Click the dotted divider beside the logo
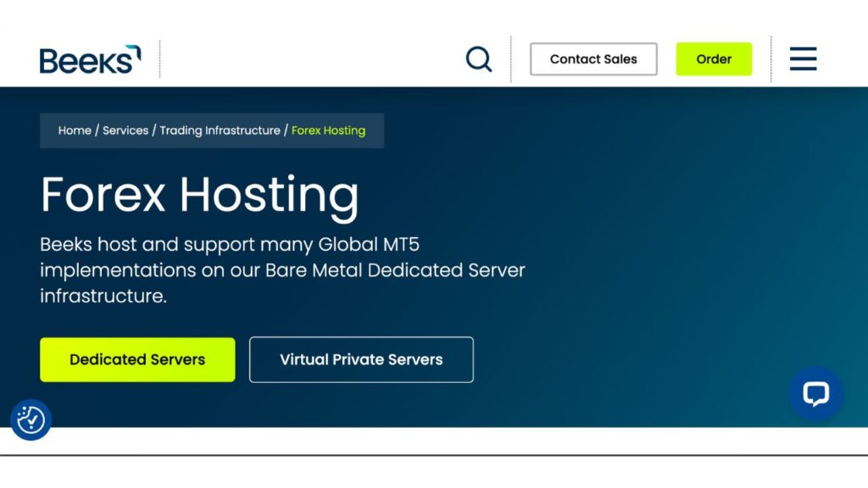This screenshot has width=868, height=488. pyautogui.click(x=159, y=59)
